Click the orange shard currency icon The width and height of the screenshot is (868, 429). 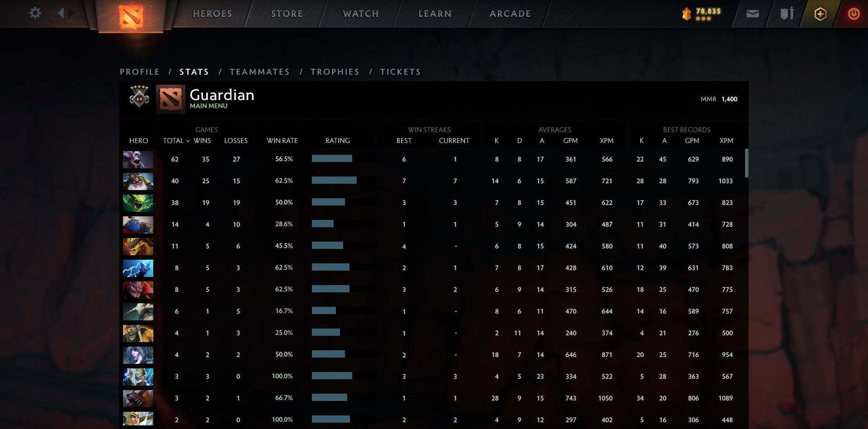(x=686, y=14)
